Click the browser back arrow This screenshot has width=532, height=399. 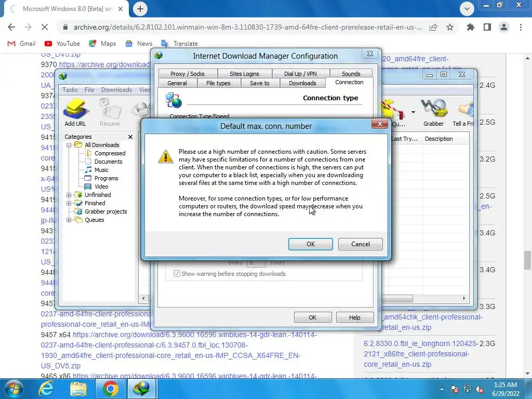coord(11,27)
